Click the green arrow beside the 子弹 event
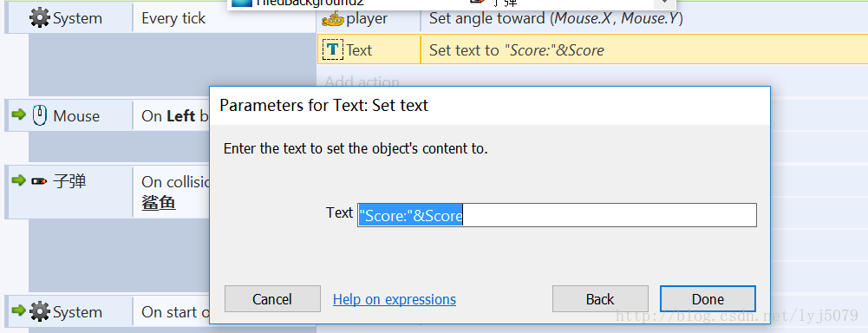 [19, 180]
